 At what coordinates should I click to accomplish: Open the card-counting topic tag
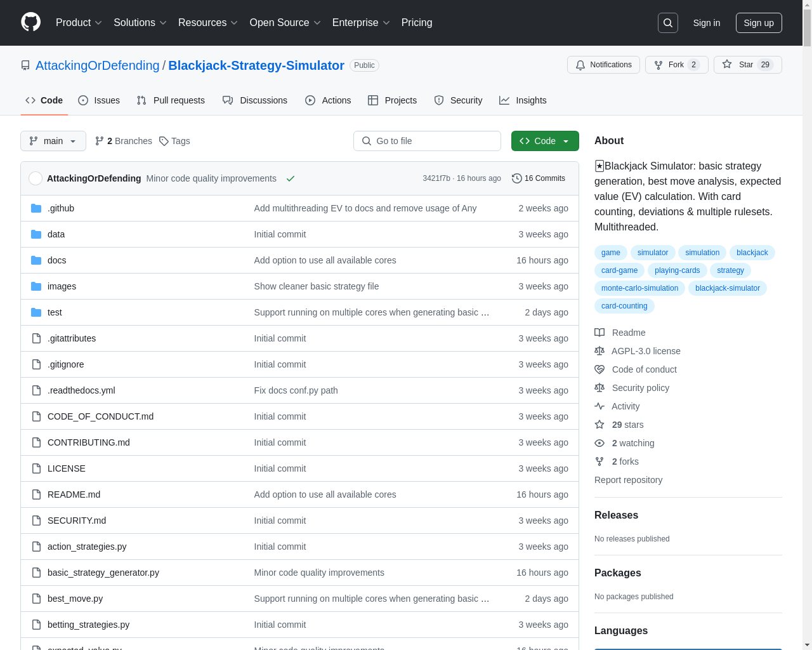pyautogui.click(x=624, y=306)
